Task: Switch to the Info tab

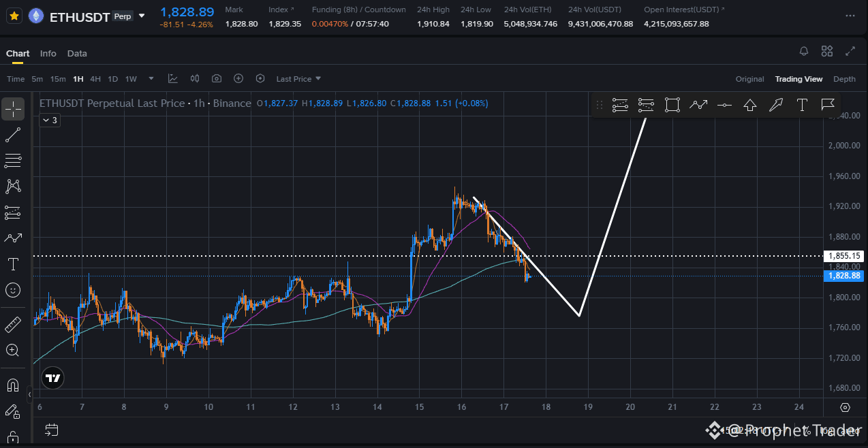Action: click(x=48, y=53)
